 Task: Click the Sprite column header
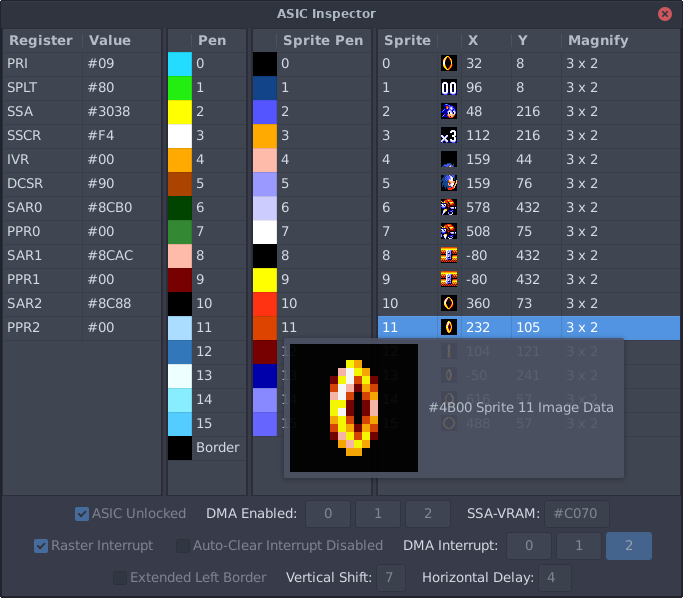click(407, 41)
